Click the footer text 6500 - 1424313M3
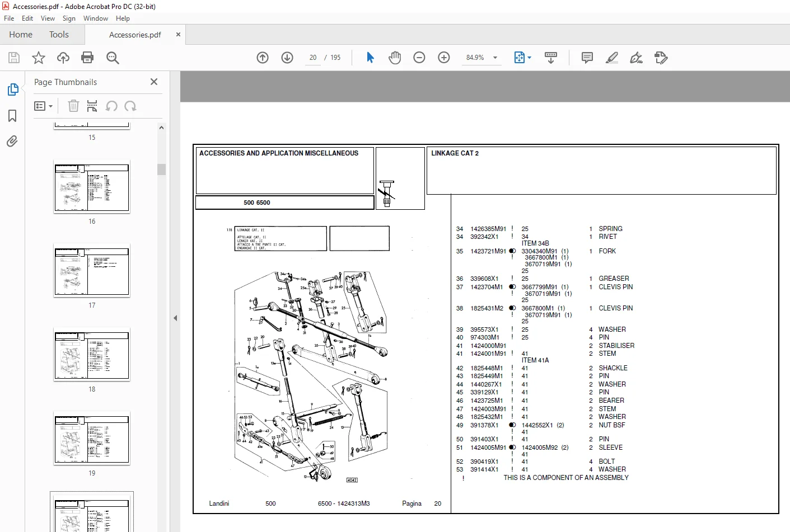 (344, 503)
